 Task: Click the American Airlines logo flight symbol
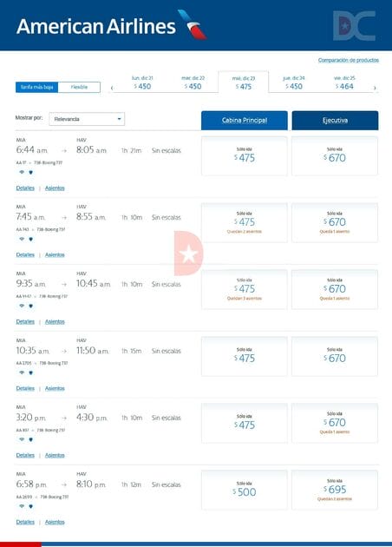(193, 24)
